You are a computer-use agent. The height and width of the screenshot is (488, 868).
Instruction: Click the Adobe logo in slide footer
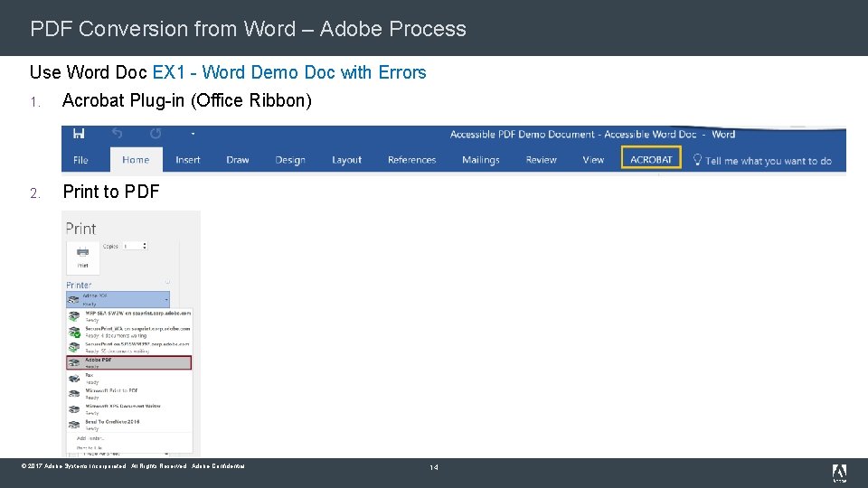click(839, 473)
